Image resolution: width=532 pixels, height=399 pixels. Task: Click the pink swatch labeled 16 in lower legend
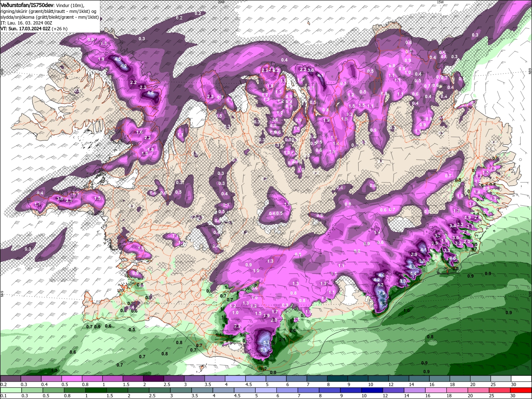click(436, 390)
